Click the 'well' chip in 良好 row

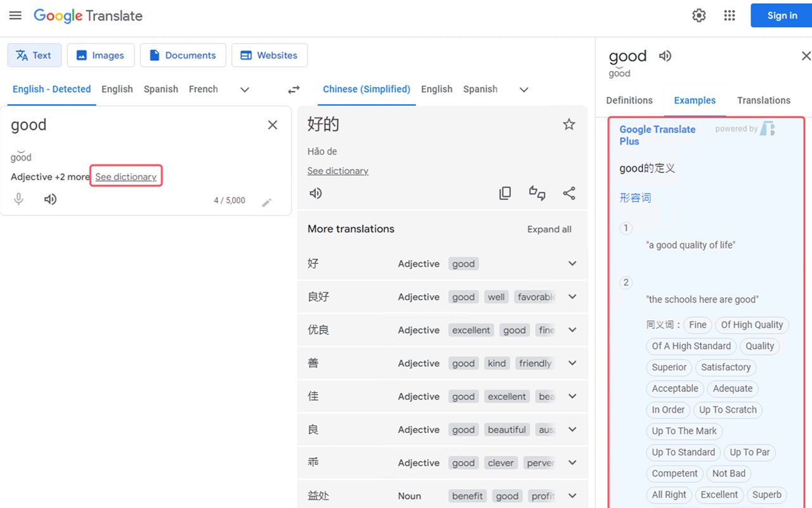[x=496, y=297]
